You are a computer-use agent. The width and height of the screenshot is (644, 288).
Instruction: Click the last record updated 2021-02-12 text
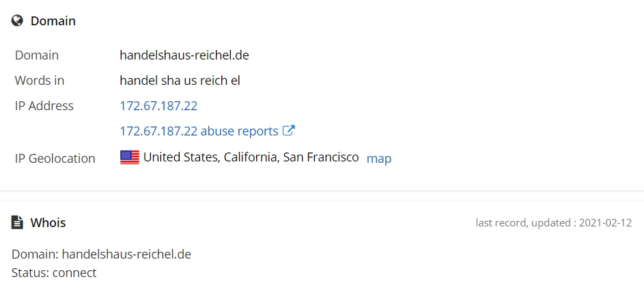(x=554, y=222)
